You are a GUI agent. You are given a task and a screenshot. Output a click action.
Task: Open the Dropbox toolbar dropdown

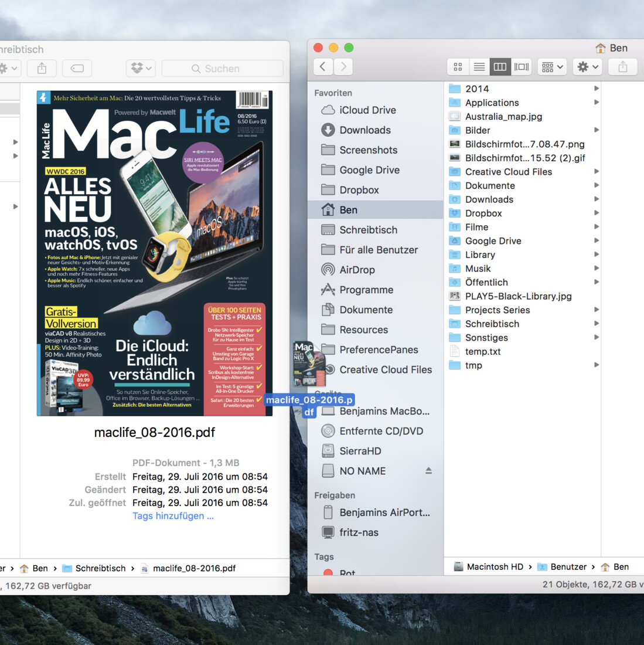[x=141, y=69]
